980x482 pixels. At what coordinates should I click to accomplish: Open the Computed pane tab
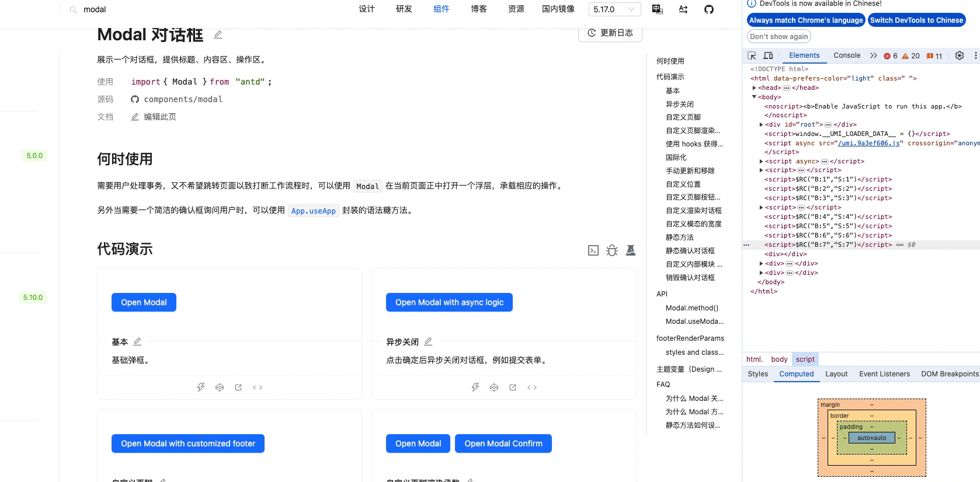click(x=797, y=374)
